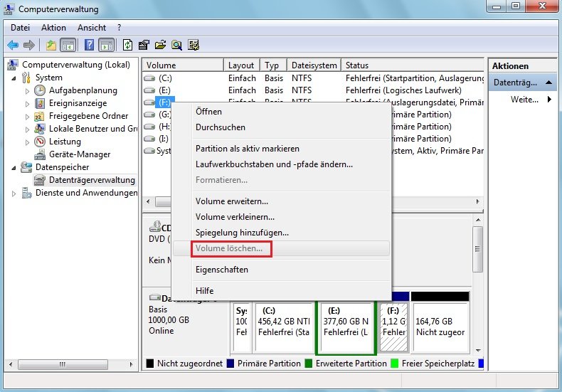Sort by the Volume column header
The image size is (562, 392).
click(x=183, y=65)
